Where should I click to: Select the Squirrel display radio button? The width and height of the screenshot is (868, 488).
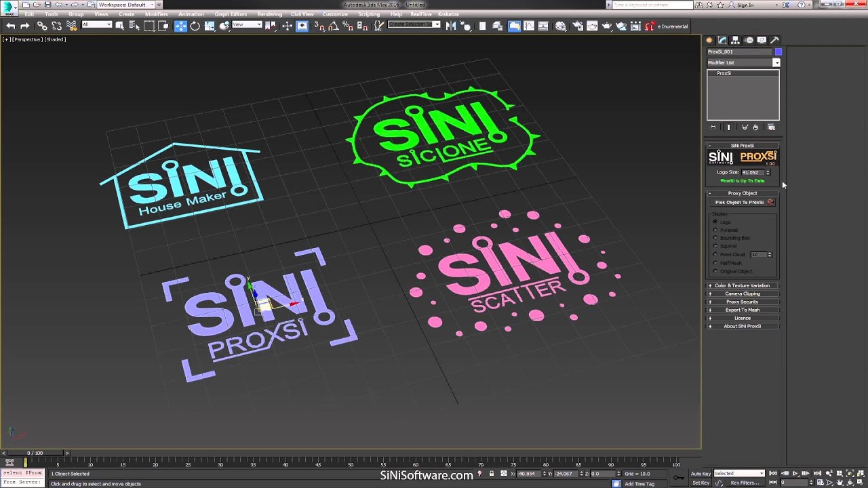pos(715,247)
